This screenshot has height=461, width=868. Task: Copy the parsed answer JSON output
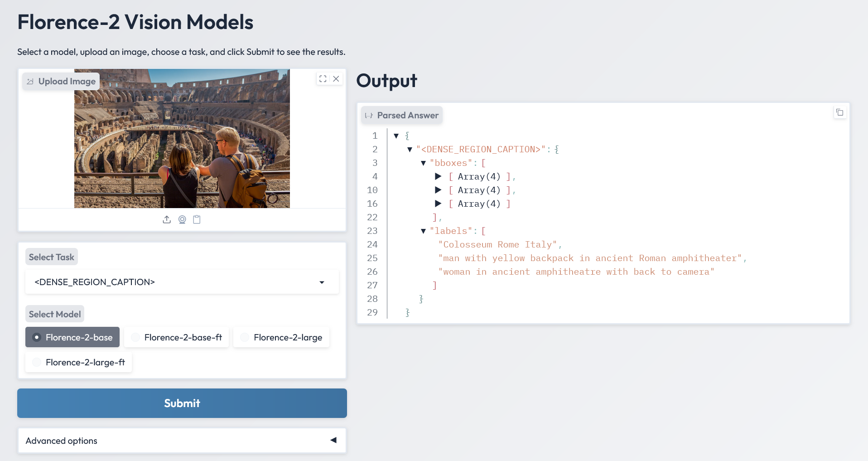point(839,112)
